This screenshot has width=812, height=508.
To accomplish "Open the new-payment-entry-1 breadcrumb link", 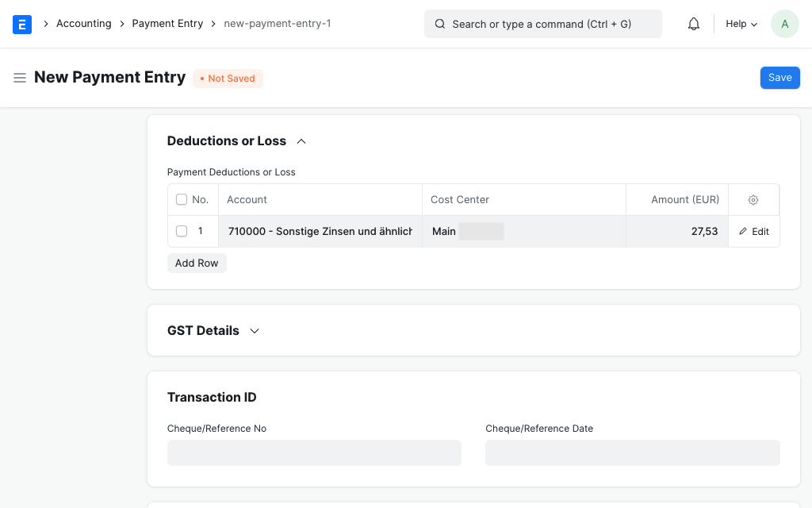I will click(278, 23).
